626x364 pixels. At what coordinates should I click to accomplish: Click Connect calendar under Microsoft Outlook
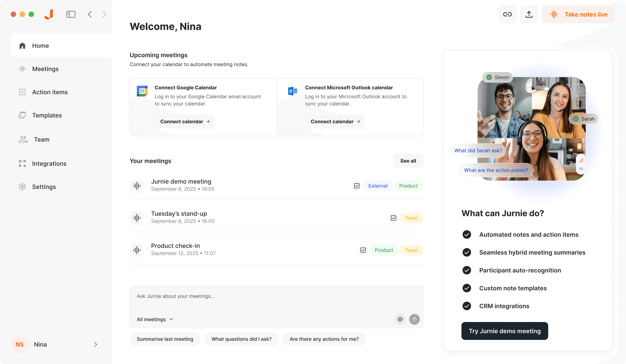coord(335,121)
